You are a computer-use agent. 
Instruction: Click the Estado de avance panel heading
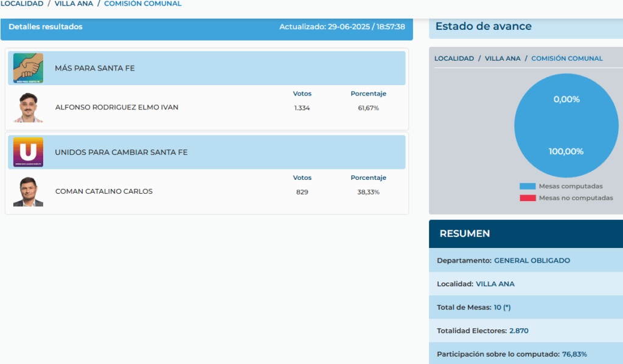click(x=484, y=27)
